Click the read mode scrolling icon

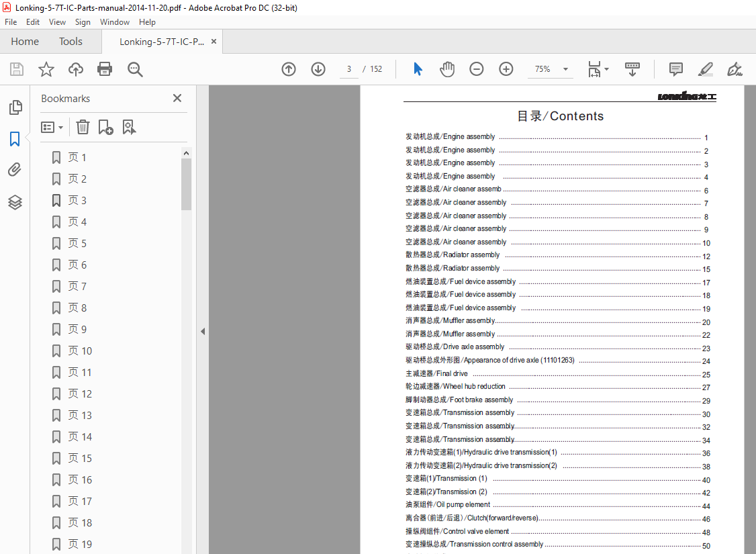[x=632, y=69]
